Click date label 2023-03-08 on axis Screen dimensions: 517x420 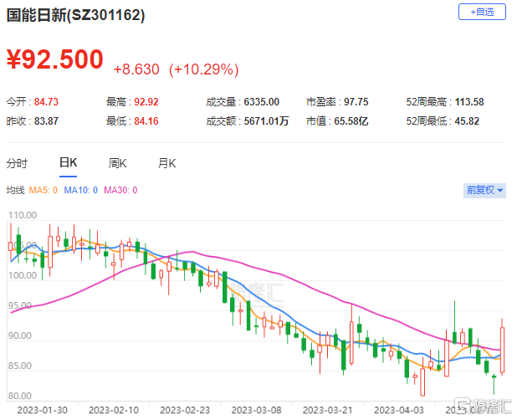click(x=257, y=410)
